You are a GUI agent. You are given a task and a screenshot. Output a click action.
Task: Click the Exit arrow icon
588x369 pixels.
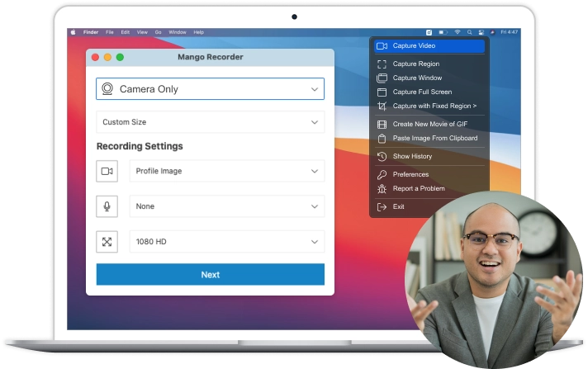point(382,206)
